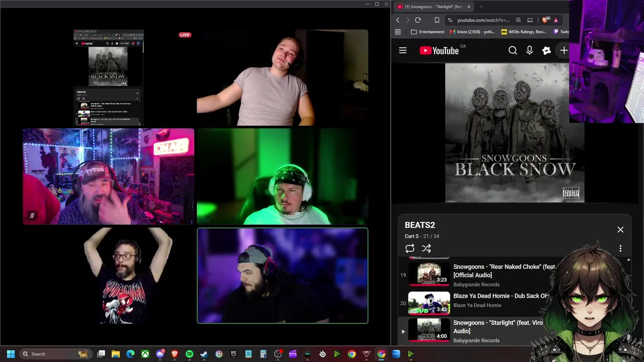This screenshot has width=644, height=362.
Task: Open Discord from the taskbar
Action: (160, 354)
